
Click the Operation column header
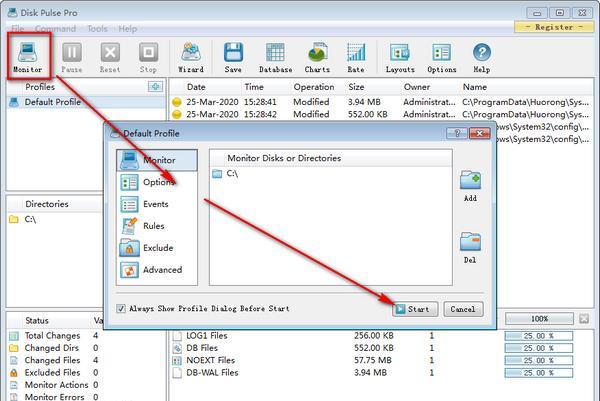click(x=314, y=87)
